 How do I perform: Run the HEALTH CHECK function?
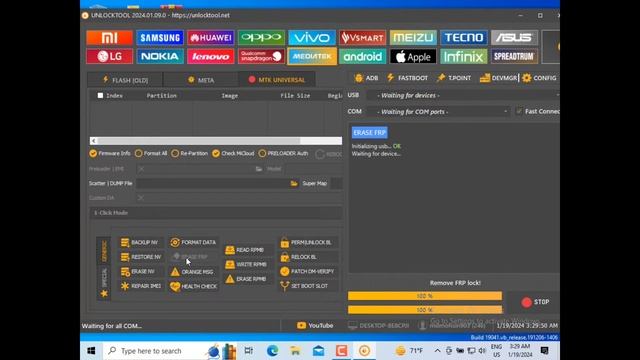[x=194, y=287]
